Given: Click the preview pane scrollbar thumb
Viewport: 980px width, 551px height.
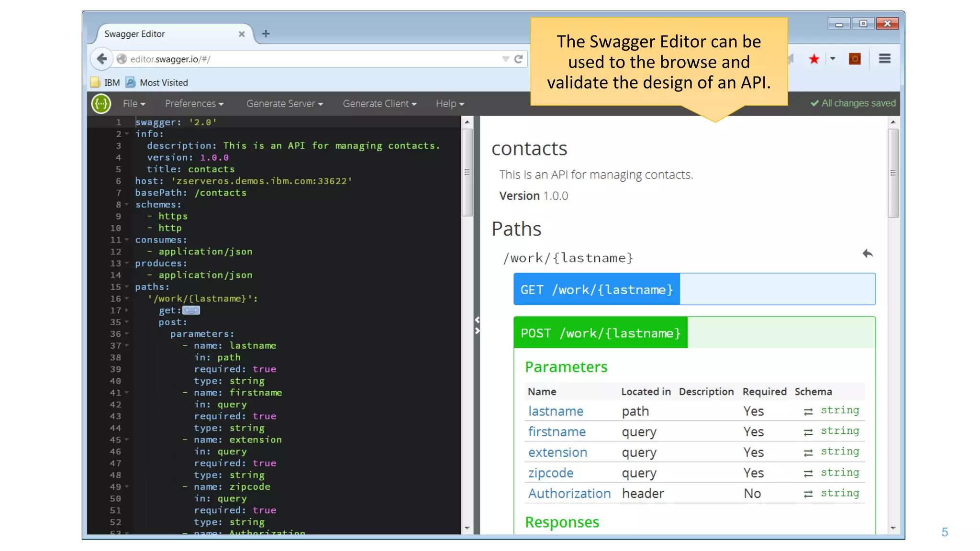Looking at the screenshot, I should click(x=893, y=173).
